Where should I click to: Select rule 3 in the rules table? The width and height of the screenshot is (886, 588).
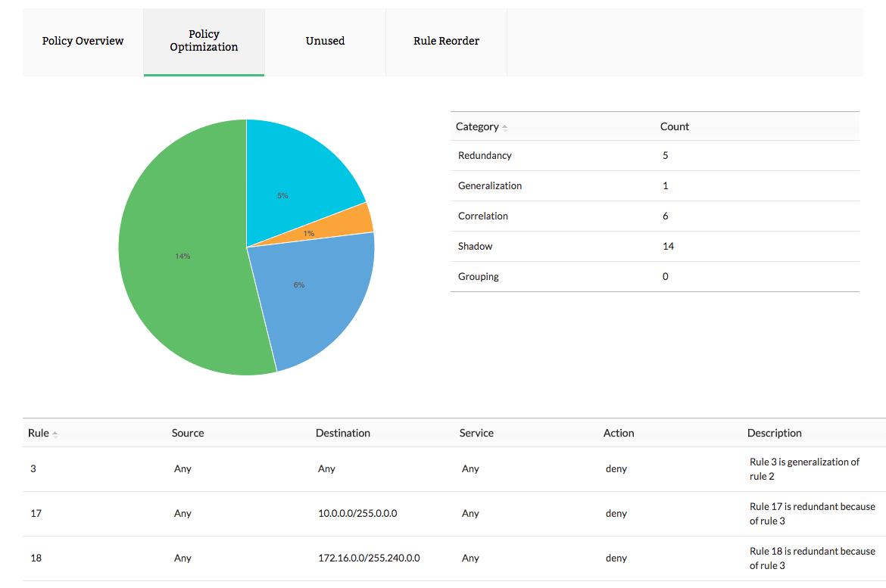click(x=33, y=468)
